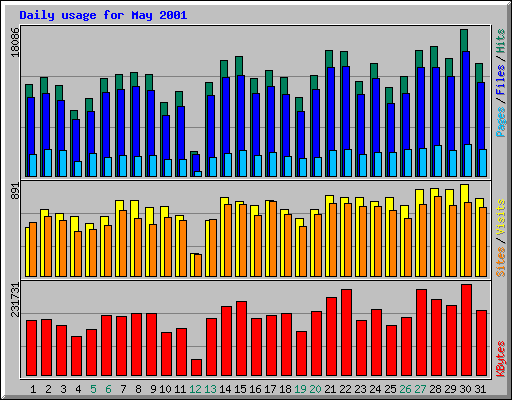Select day 2 label on x-axis
Image resolution: width=512 pixels, height=400 pixels.
coord(48,389)
